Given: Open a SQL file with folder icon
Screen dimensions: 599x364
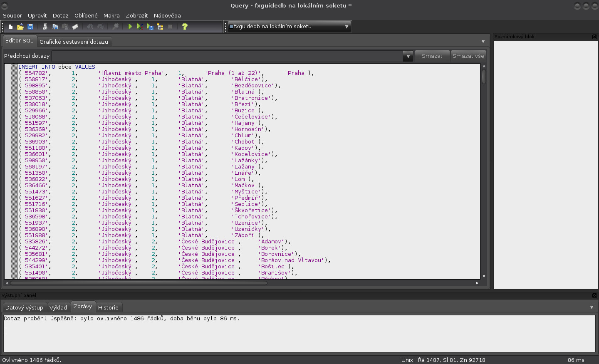Looking at the screenshot, I should (x=20, y=27).
